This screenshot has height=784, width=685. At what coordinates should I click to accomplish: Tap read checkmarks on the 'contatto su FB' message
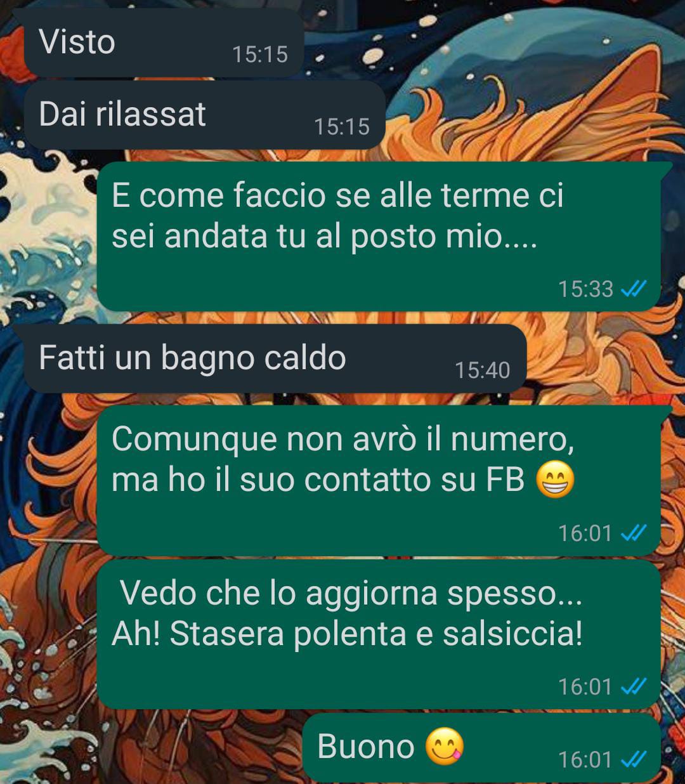633,533
